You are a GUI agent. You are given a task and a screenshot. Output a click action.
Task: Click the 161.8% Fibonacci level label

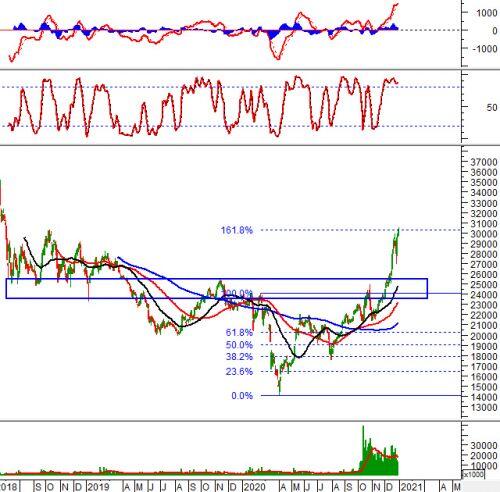coord(237,230)
